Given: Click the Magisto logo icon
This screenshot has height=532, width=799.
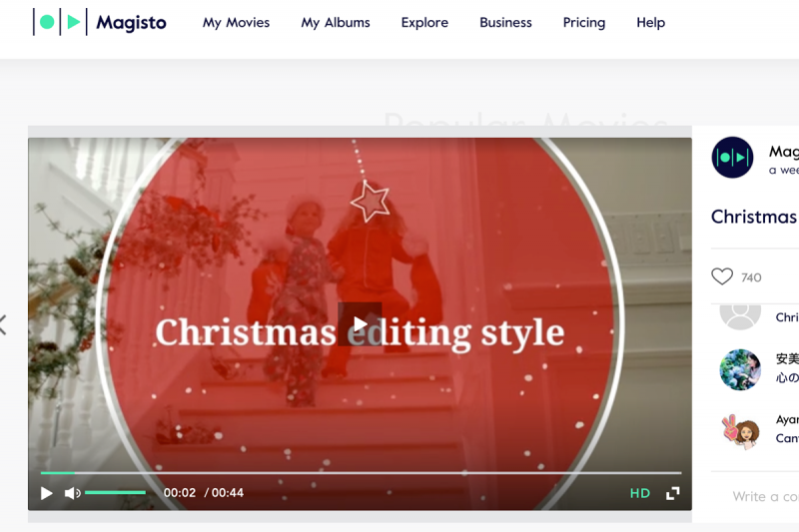Looking at the screenshot, I should click(x=60, y=22).
